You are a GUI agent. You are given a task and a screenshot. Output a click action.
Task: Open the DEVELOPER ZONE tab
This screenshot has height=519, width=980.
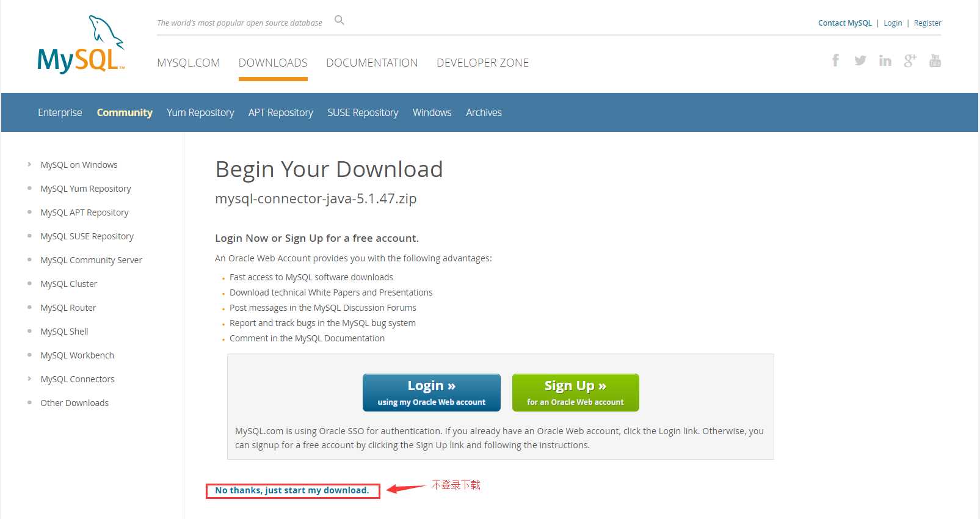[x=482, y=63]
